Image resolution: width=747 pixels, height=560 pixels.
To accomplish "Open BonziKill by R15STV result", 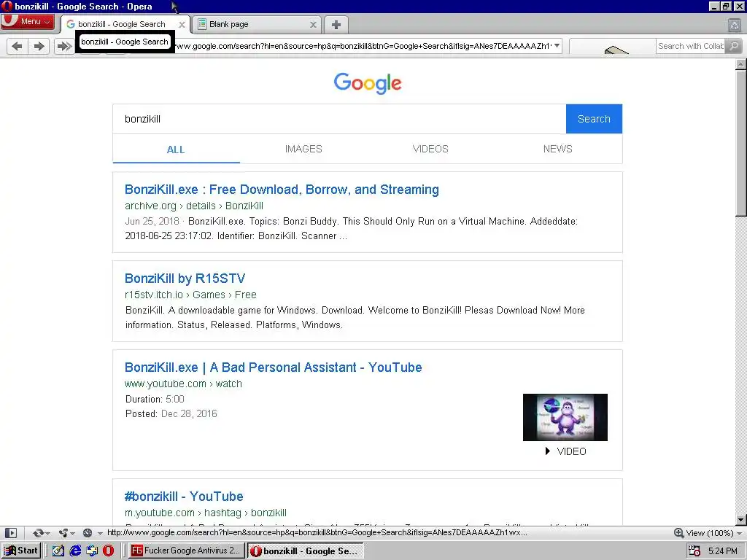I will point(185,279).
